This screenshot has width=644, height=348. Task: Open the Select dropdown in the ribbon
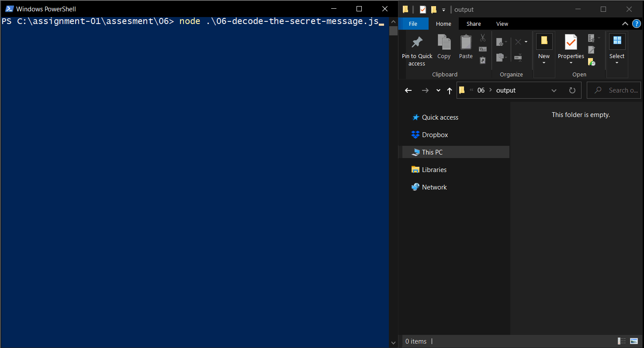click(617, 62)
